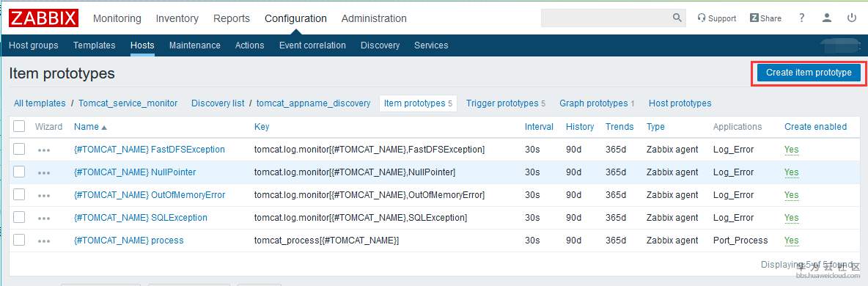Open the Monitoring menu
The image size is (868, 286).
click(117, 19)
